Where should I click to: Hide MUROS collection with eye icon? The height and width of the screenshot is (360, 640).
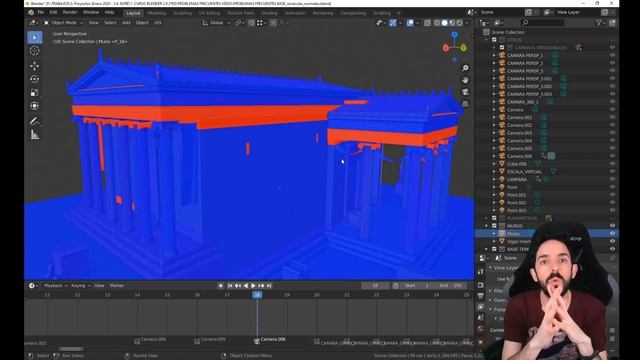tap(612, 226)
